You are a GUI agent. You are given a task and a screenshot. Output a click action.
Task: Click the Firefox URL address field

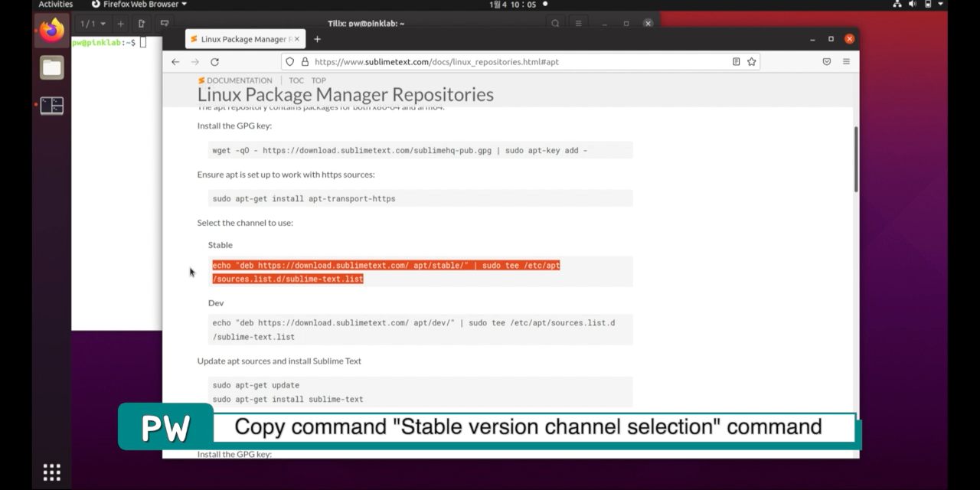coord(521,62)
